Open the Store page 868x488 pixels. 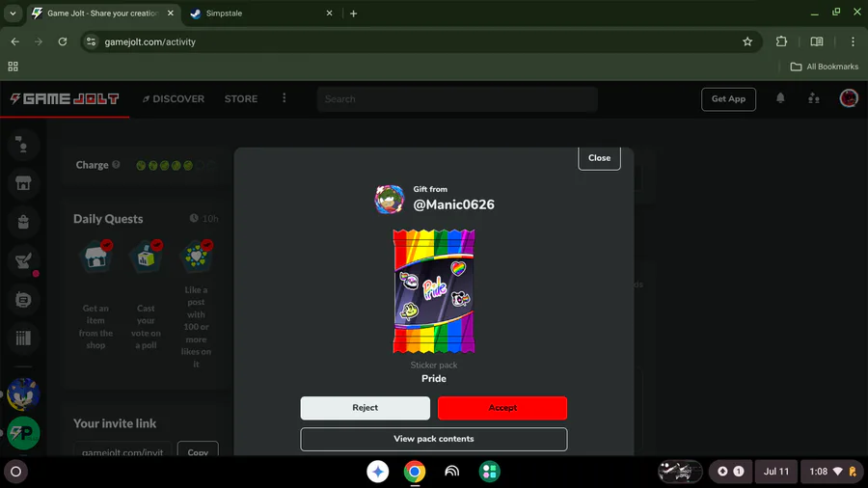(x=241, y=99)
